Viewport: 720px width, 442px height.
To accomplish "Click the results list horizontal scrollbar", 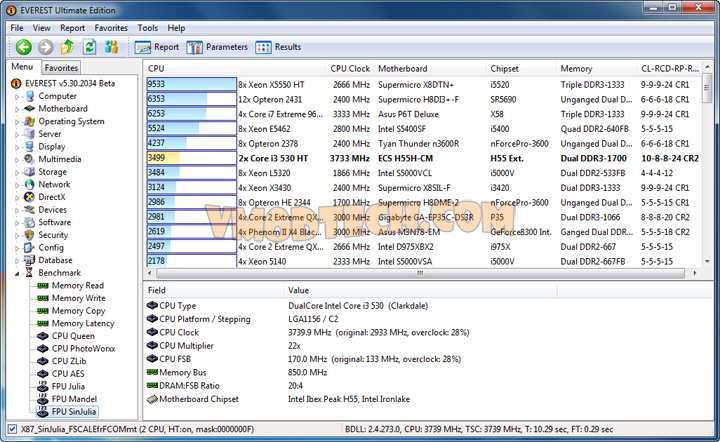I will click(420, 273).
